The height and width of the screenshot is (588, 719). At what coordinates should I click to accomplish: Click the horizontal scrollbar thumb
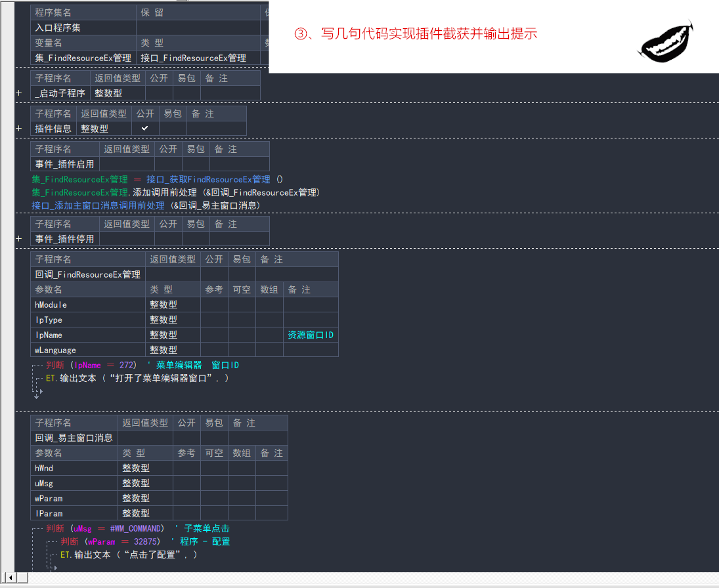(22, 577)
